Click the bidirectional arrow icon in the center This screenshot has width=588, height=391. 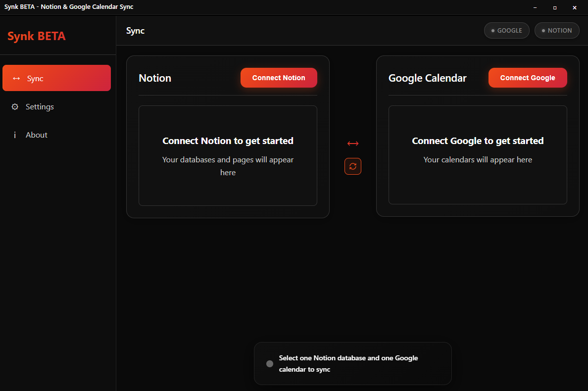[352, 143]
